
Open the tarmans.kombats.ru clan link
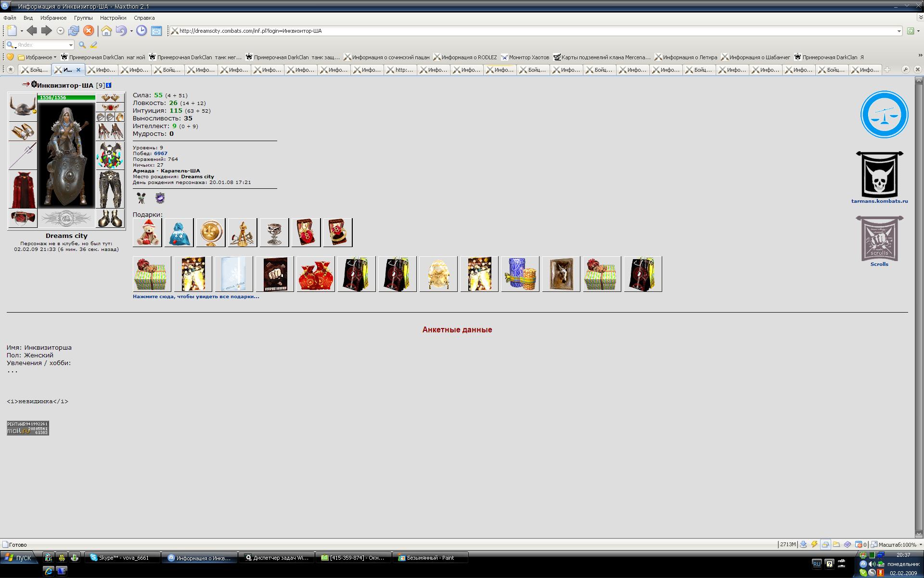tap(879, 201)
